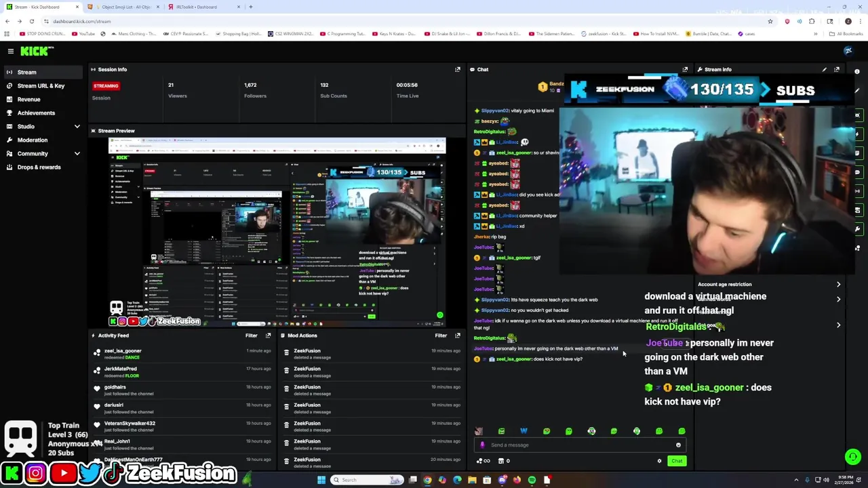Open Stream URL & Key page
This screenshot has height=488, width=868.
click(x=41, y=85)
